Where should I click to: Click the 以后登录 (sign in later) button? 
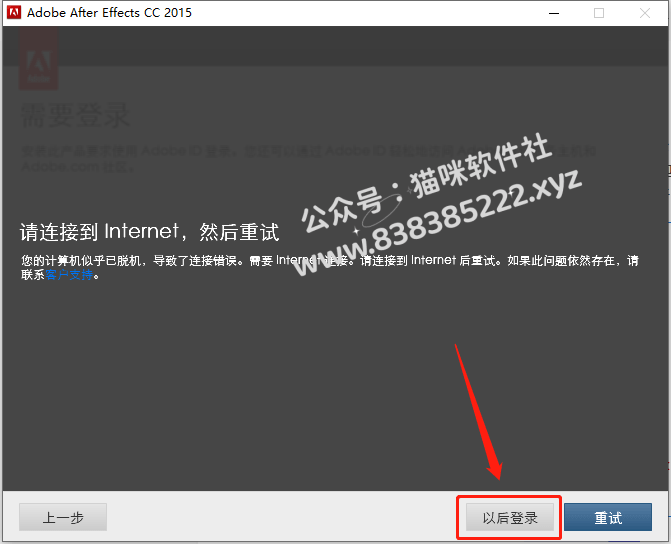tap(509, 517)
